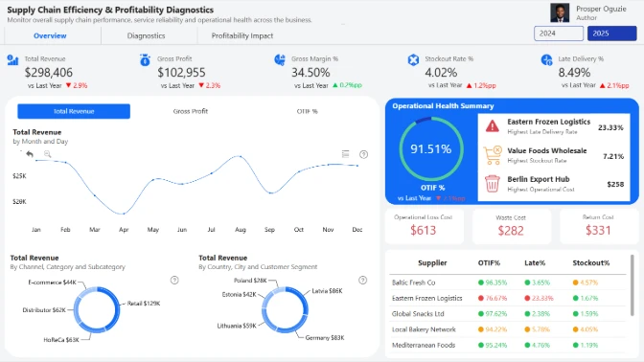This screenshot has height=362, width=644.
Task: Sort by the Late% column header
Action: coord(535,262)
